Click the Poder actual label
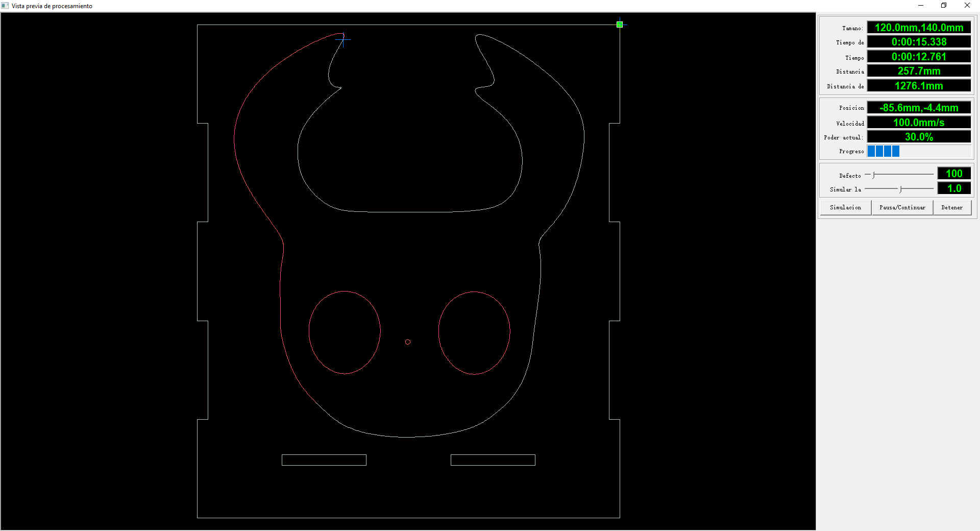Viewport: 980px width, 531px height. 844,138
